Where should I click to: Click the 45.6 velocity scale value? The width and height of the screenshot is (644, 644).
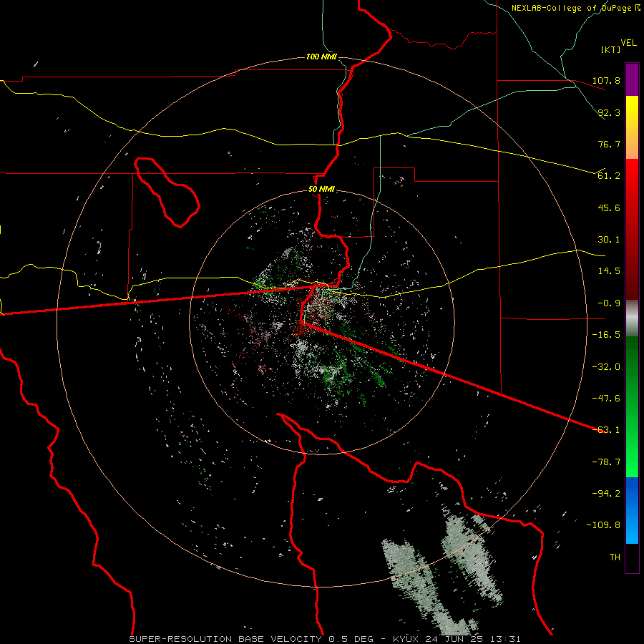tap(609, 208)
